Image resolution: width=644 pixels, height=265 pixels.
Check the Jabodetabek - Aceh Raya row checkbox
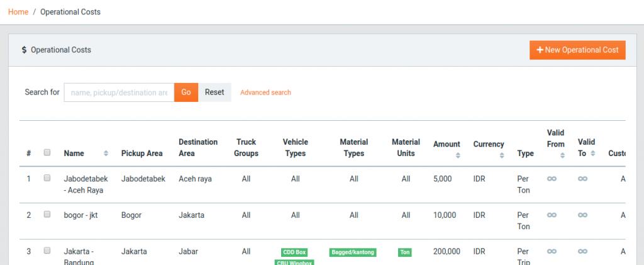tap(47, 178)
